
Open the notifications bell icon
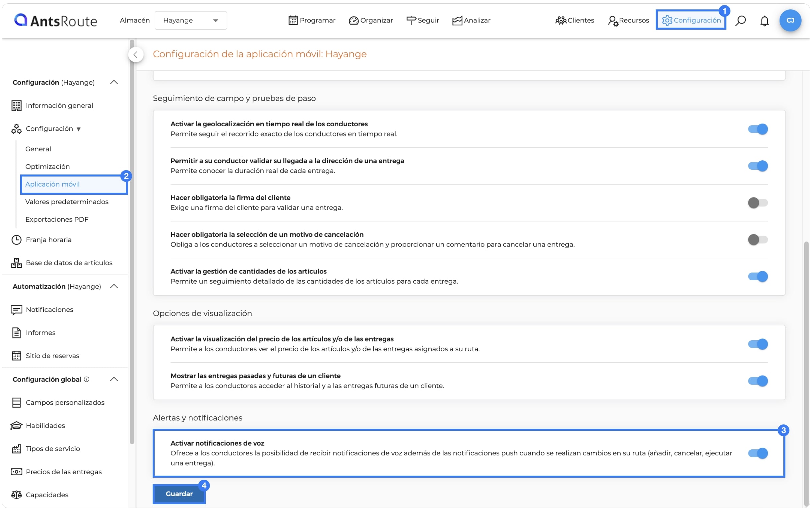(764, 21)
